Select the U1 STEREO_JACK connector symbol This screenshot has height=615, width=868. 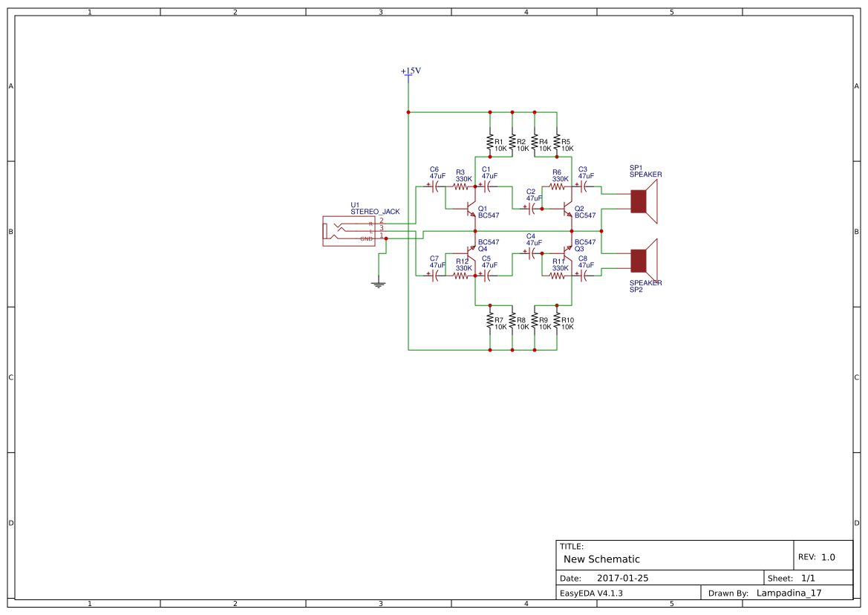click(349, 230)
